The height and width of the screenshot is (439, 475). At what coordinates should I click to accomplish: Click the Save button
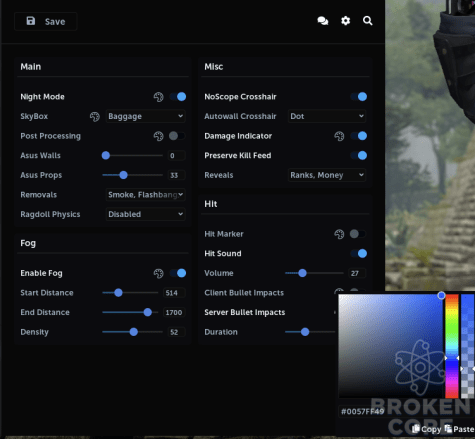click(46, 22)
